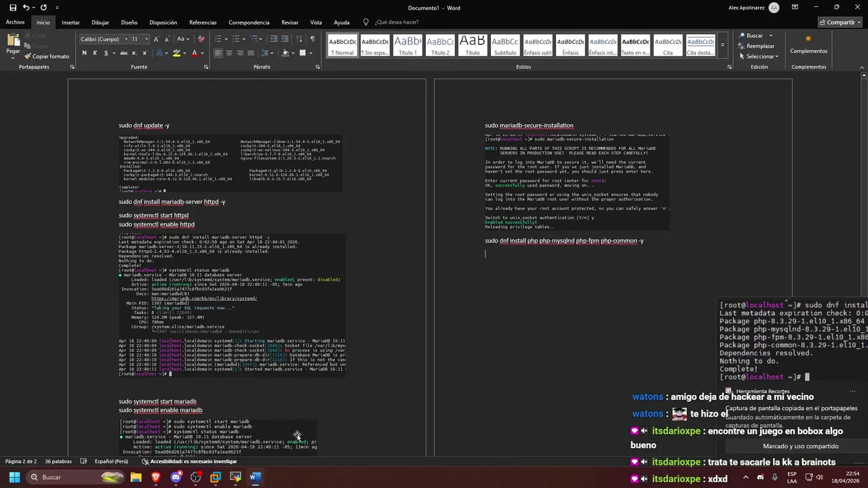This screenshot has height=488, width=868.
Task: Toggle bold (N) formatting
Action: point(84,53)
